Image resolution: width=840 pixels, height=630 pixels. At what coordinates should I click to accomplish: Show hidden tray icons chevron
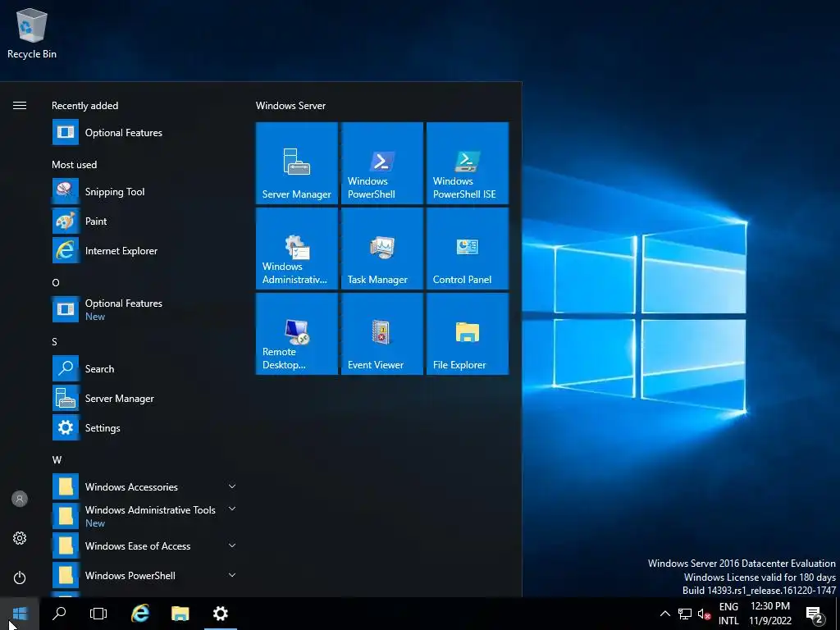pyautogui.click(x=664, y=614)
